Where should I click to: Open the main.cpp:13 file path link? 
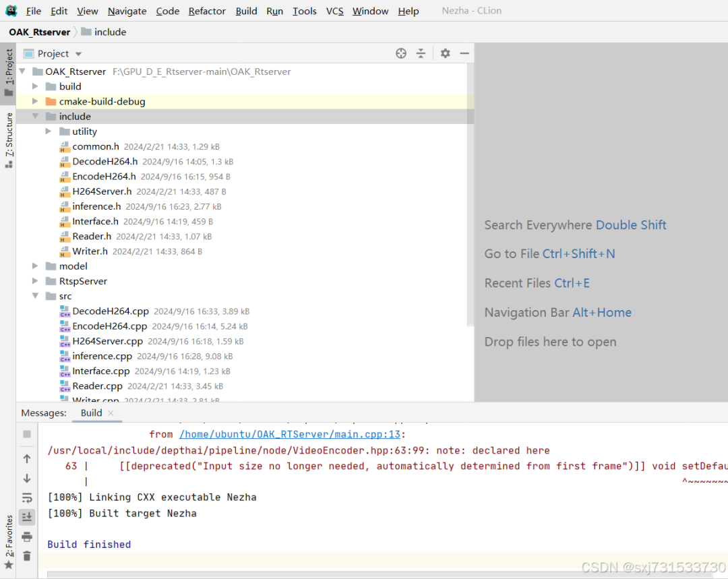tap(290, 435)
